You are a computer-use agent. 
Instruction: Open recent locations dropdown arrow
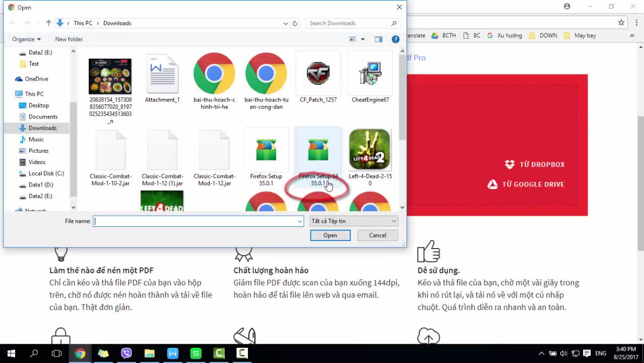coord(38,23)
